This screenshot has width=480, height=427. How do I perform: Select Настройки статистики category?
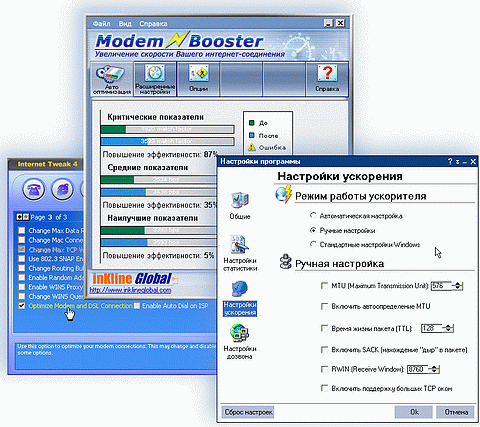(x=240, y=253)
